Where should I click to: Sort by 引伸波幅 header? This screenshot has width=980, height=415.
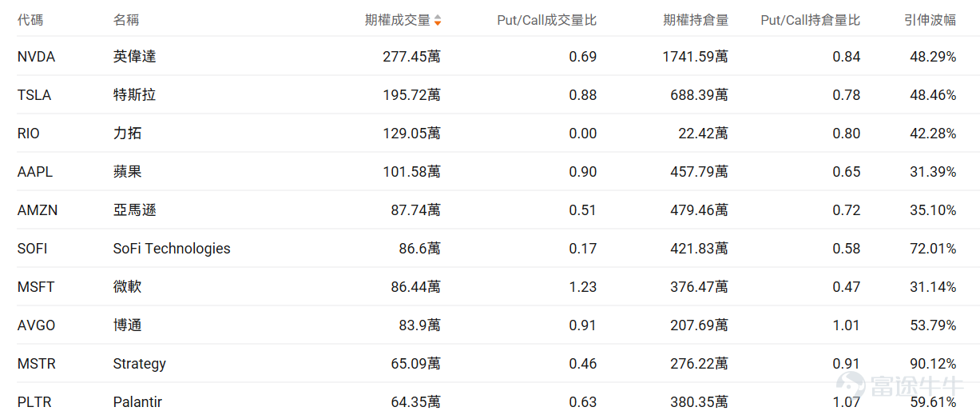930,20
